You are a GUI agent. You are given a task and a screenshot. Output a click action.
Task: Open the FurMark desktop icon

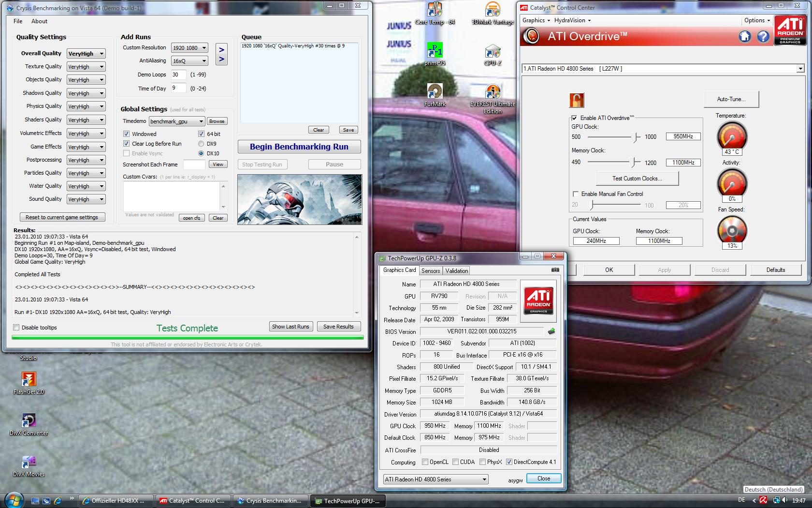435,95
